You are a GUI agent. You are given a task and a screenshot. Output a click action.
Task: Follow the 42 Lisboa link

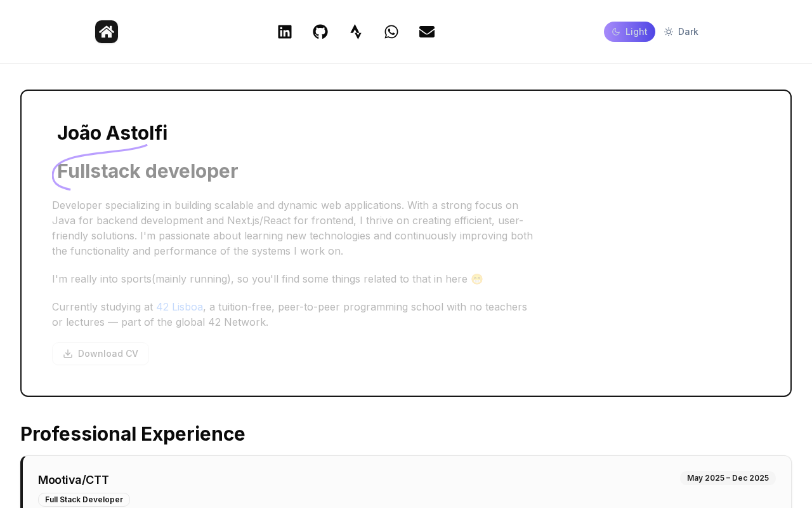pyautogui.click(x=180, y=307)
